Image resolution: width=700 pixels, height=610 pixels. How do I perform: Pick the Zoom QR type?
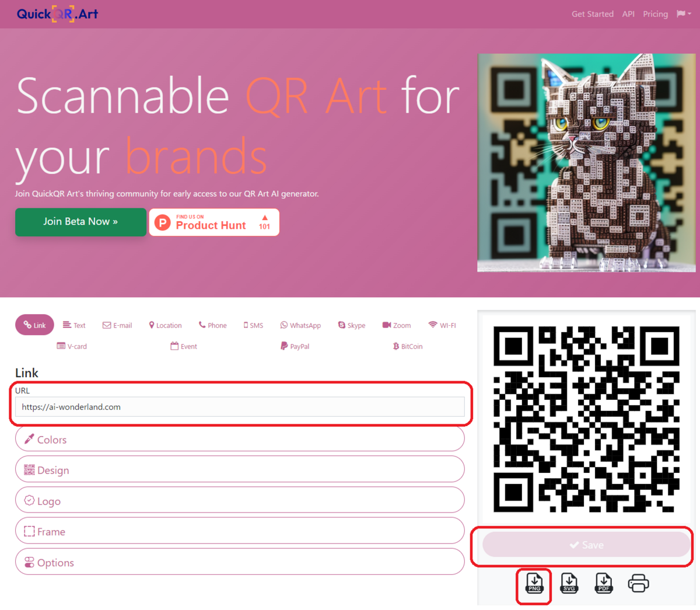(x=397, y=325)
